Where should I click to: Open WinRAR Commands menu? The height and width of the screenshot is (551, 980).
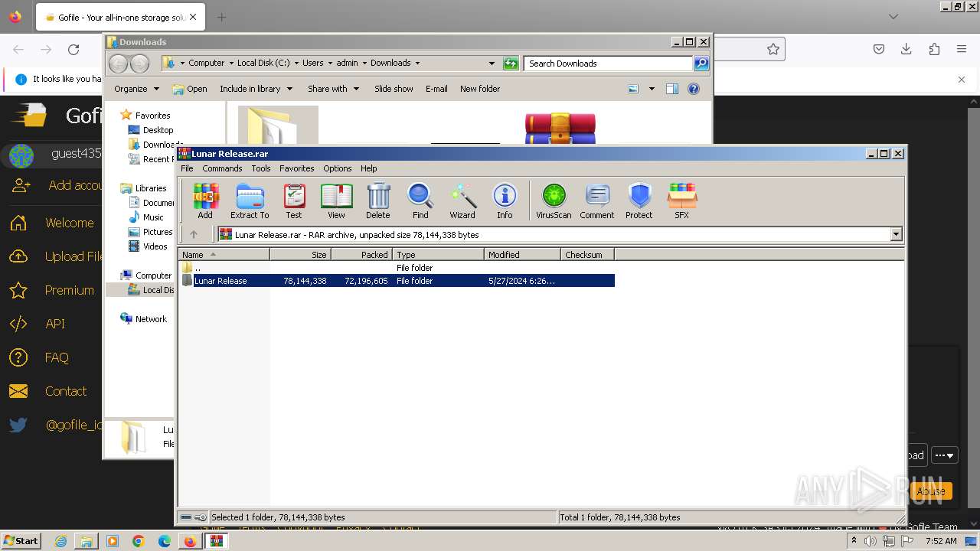coord(222,168)
